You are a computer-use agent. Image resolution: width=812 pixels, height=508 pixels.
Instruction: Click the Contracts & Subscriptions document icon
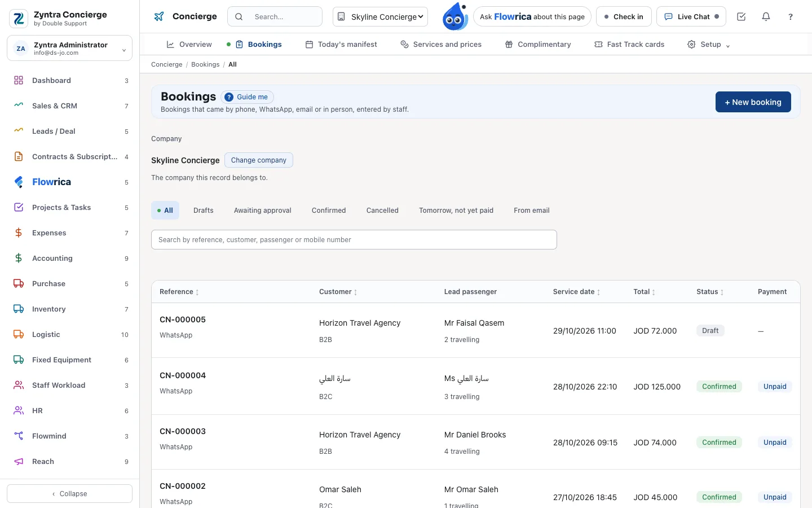tap(19, 156)
